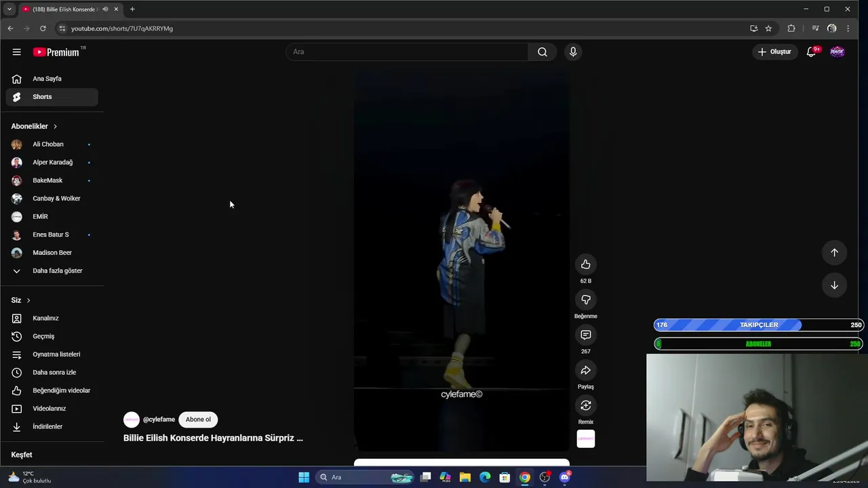Click the search magnifier button
Screen dimensions: 868x488
click(542, 52)
